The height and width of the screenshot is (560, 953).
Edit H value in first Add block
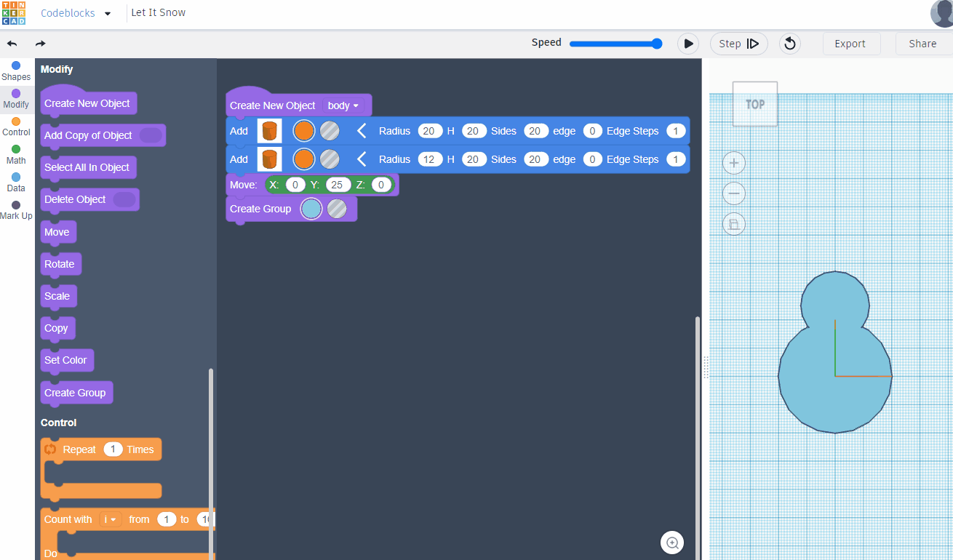click(474, 131)
